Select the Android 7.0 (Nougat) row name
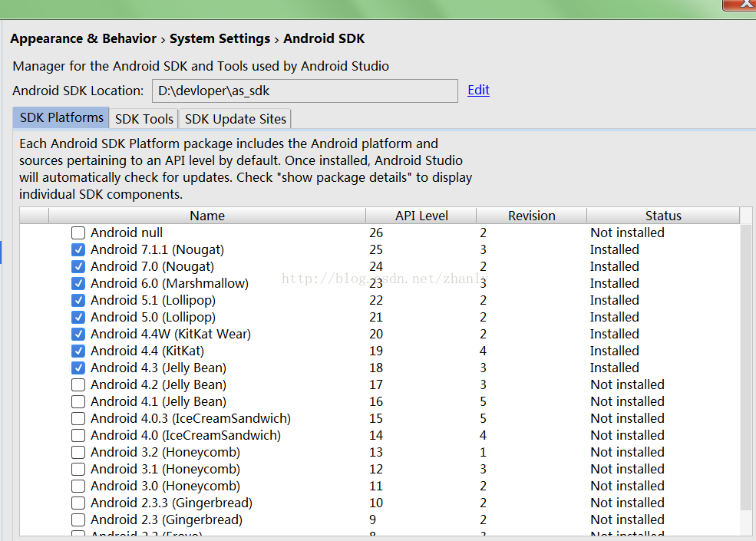The width and height of the screenshot is (756, 541). (153, 266)
